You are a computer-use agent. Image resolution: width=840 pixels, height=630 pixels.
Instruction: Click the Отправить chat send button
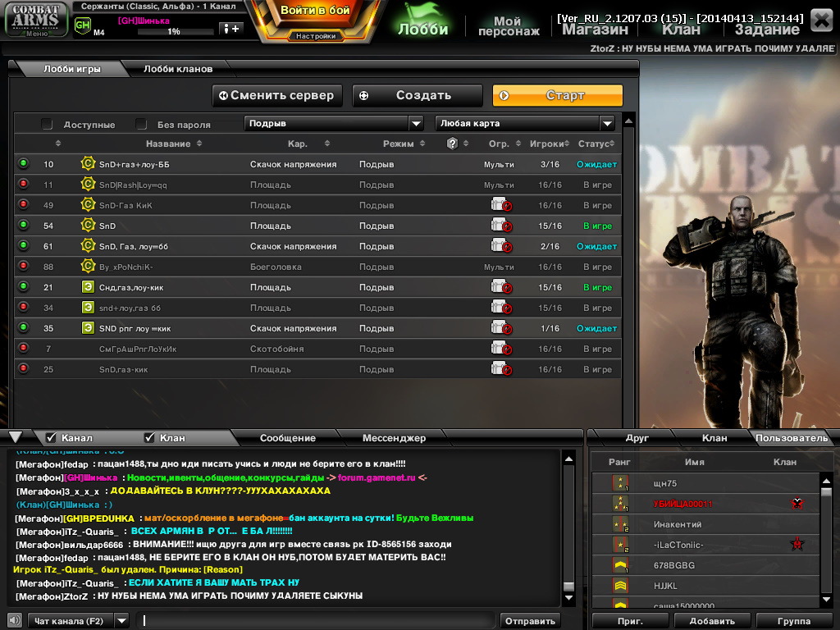click(530, 621)
